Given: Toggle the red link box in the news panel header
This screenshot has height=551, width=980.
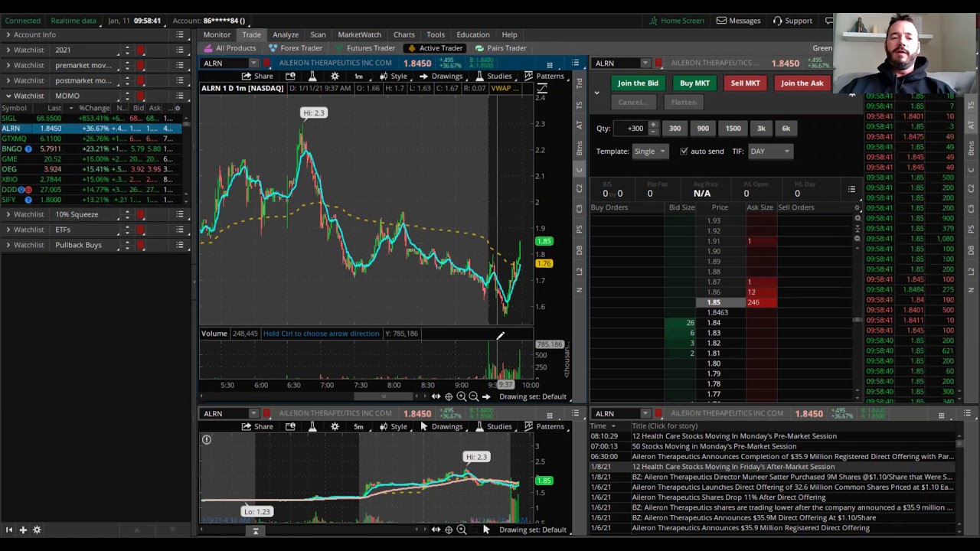Looking at the screenshot, I should [658, 414].
